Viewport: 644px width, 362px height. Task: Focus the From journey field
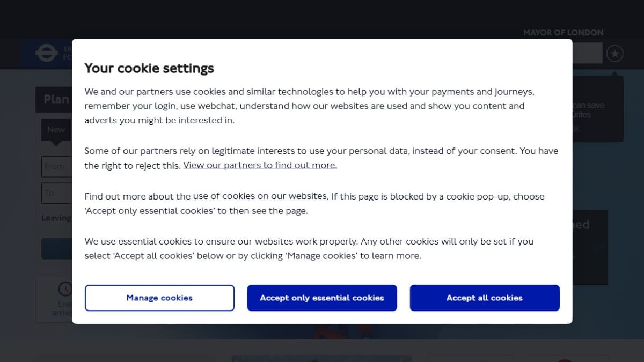click(56, 167)
